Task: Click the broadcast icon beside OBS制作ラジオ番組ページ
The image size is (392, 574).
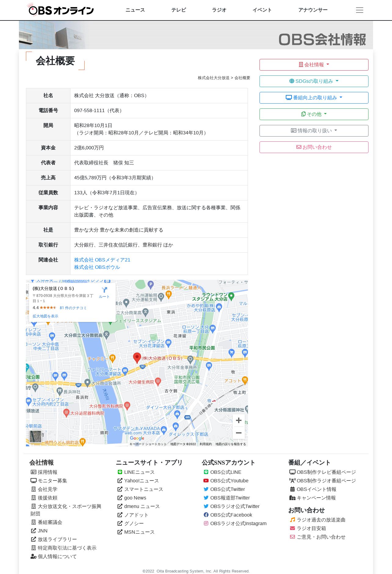Action: (292, 481)
